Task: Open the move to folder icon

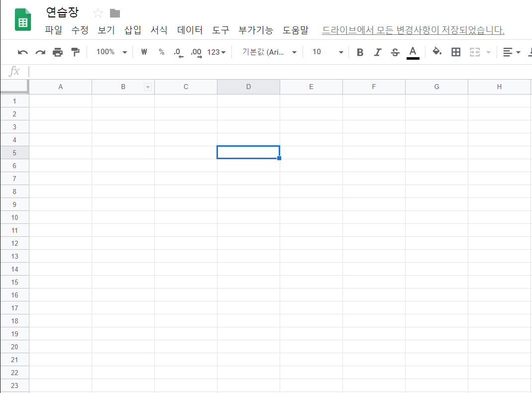Action: (x=115, y=13)
